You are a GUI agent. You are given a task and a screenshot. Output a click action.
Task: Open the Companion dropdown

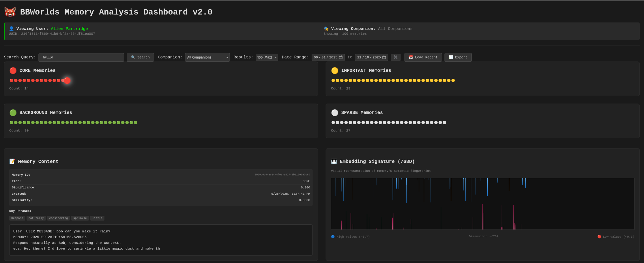[x=207, y=57]
